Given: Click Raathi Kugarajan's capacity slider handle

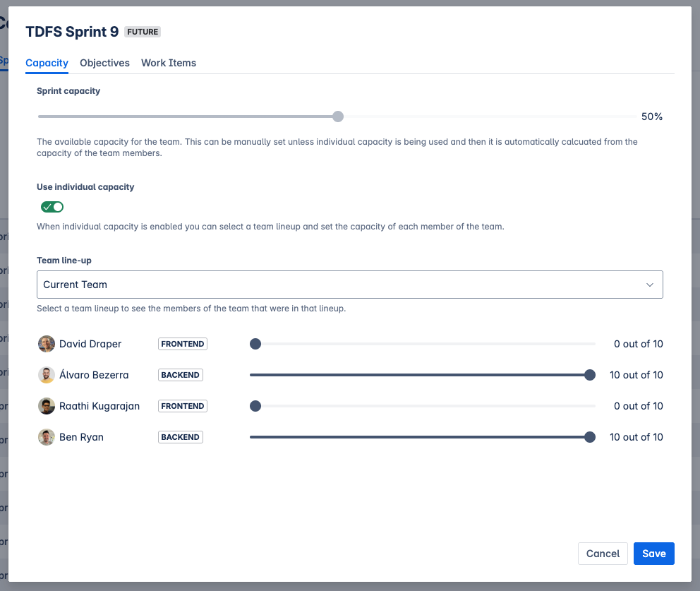Looking at the screenshot, I should tap(255, 406).
